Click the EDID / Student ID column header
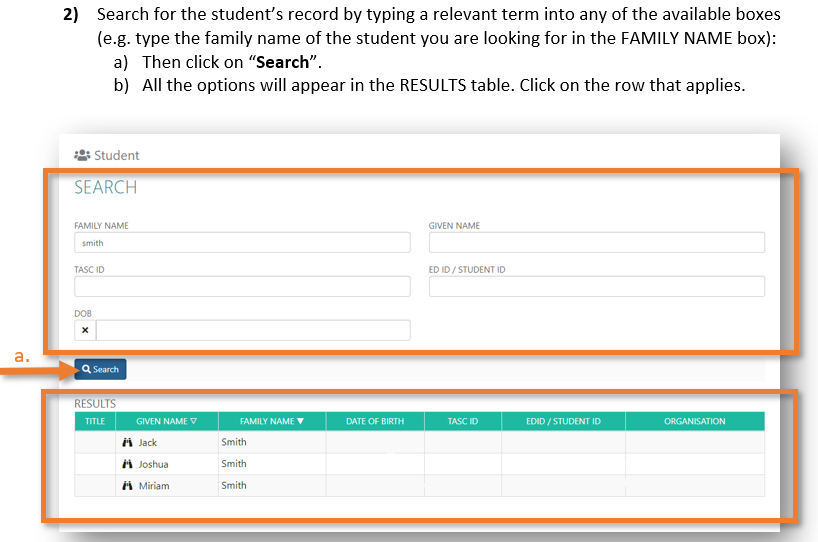Screen dimensions: 818x542 coord(563,421)
